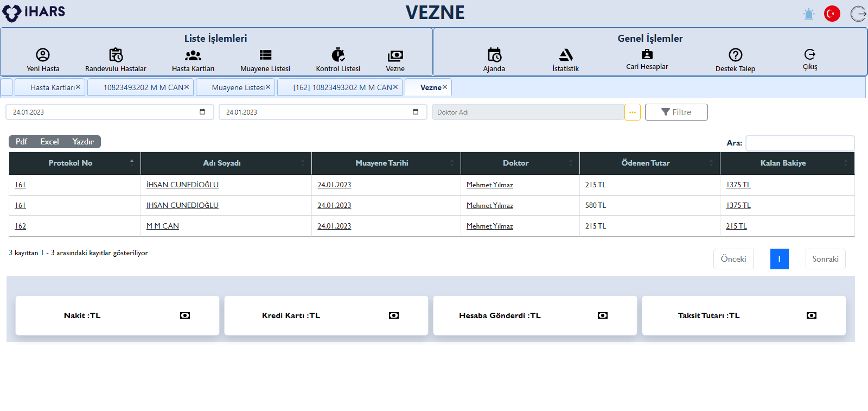This screenshot has width=868, height=411.
Task: Open Muayene Listesi list icon
Action: pos(265,55)
